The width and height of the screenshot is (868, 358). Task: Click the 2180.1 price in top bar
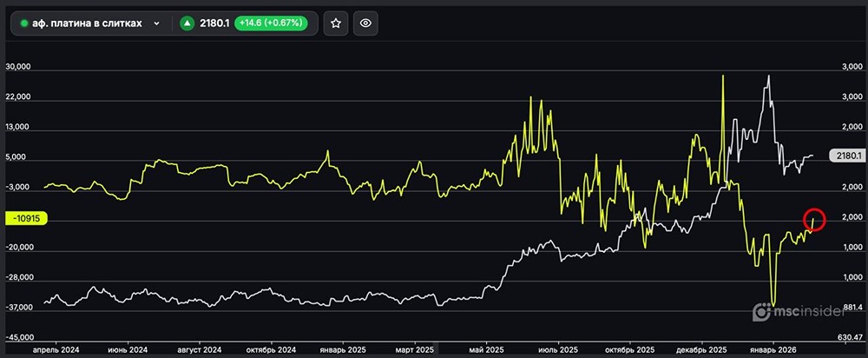click(214, 23)
